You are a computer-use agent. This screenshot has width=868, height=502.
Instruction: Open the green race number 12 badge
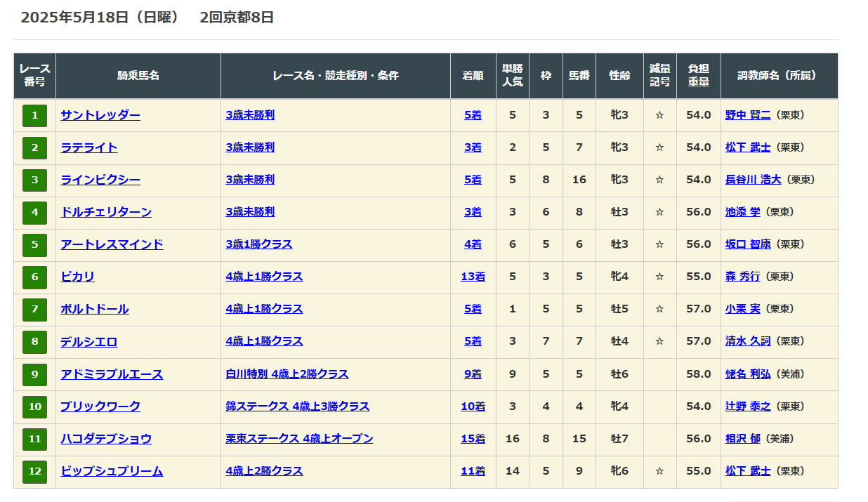tap(34, 471)
